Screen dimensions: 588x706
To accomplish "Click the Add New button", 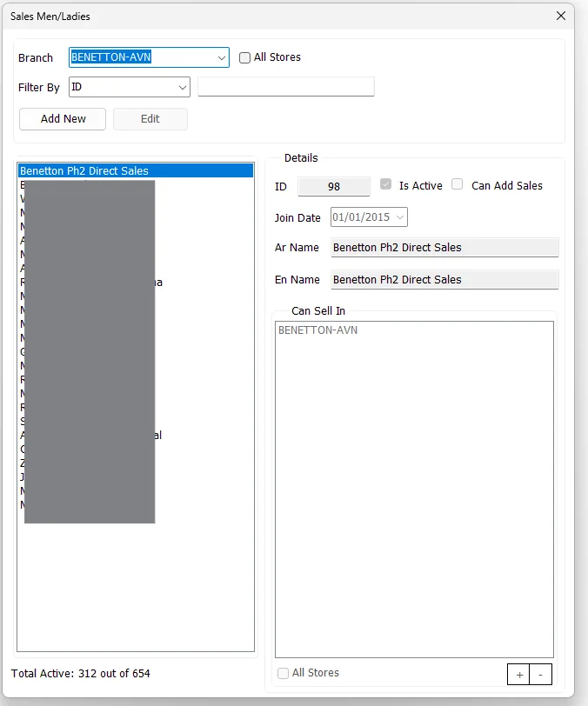I will [x=63, y=119].
